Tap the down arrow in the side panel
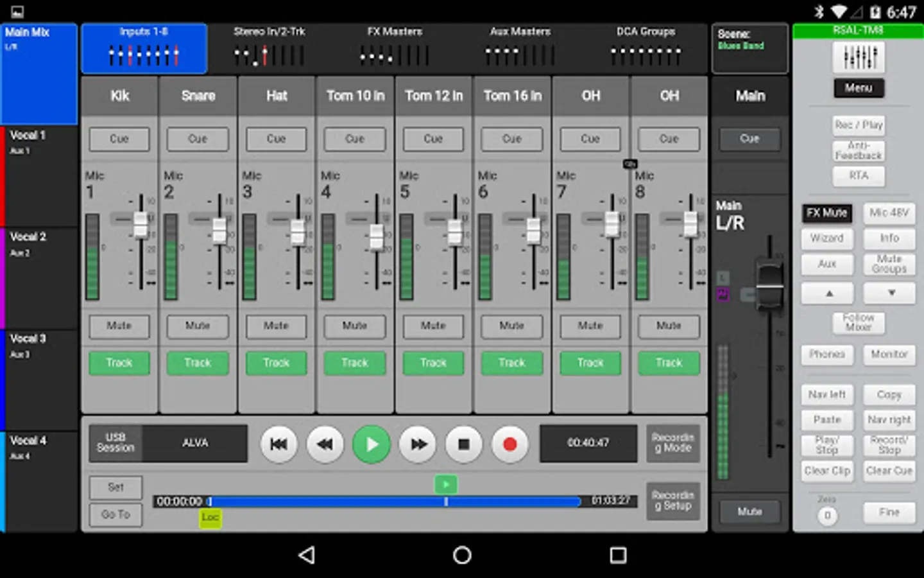Image resolution: width=924 pixels, height=578 pixels. [889, 293]
